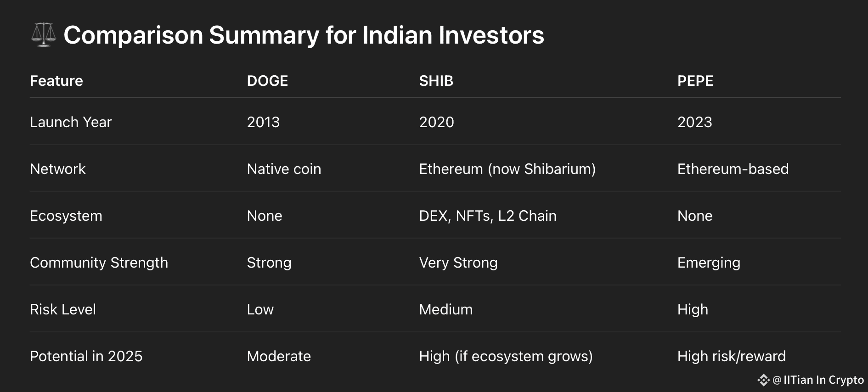Screen dimensions: 868x392
Task: Click the High (if ecosystem grows) cell
Action: pyautogui.click(x=506, y=356)
